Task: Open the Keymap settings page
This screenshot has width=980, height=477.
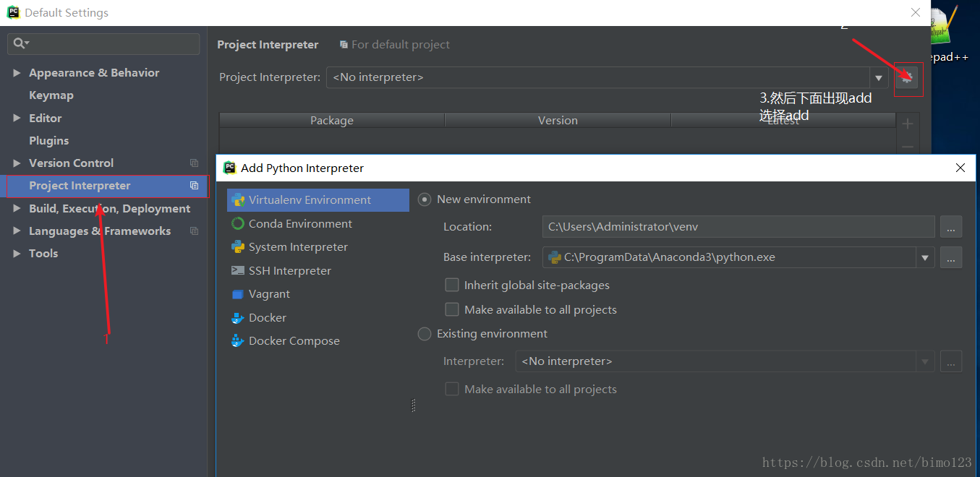Action: (51, 95)
